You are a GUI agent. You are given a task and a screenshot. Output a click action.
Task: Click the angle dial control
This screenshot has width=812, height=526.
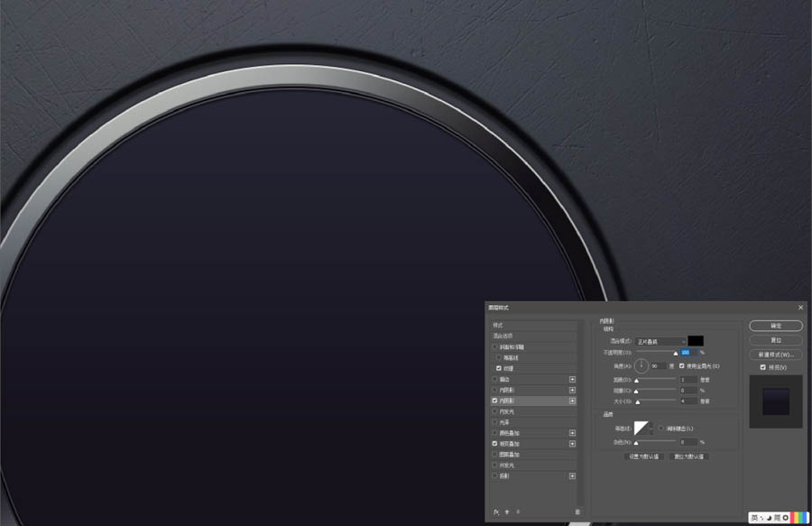[641, 365]
